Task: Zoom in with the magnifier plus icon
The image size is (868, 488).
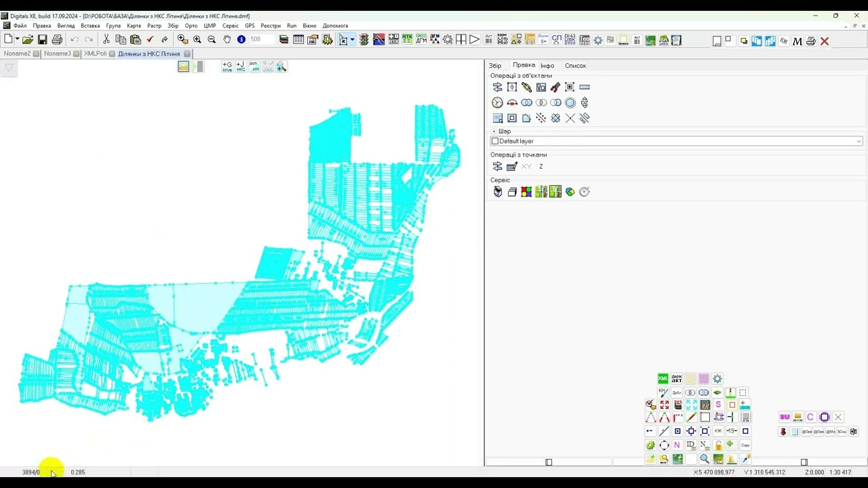Action: click(197, 40)
